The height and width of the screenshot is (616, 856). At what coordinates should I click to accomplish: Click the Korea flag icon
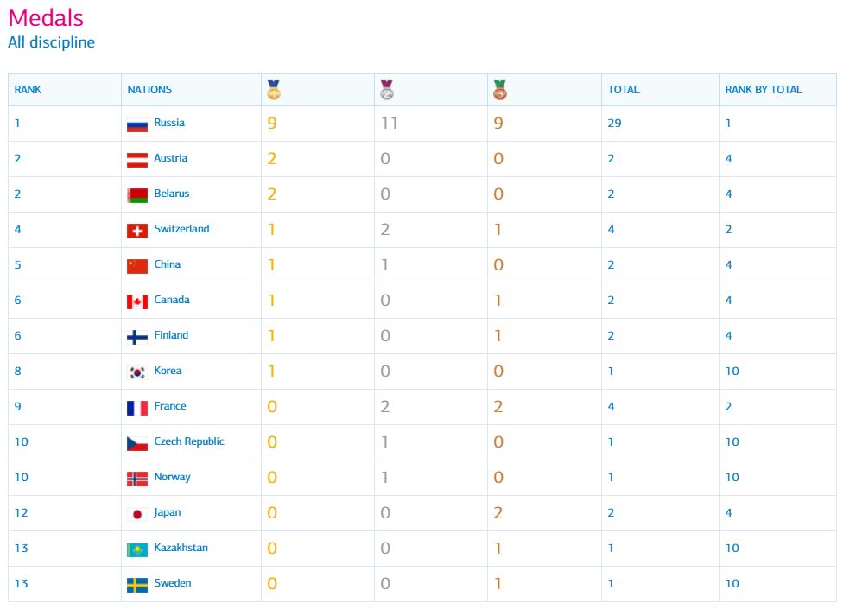(137, 372)
